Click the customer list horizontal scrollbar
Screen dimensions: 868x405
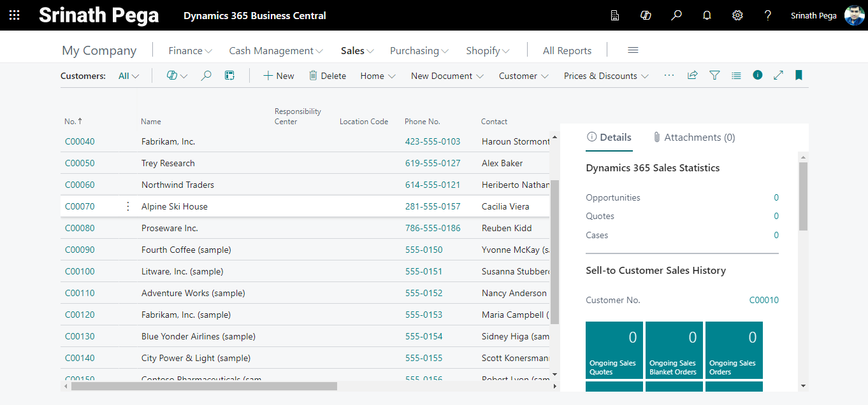(x=204, y=386)
